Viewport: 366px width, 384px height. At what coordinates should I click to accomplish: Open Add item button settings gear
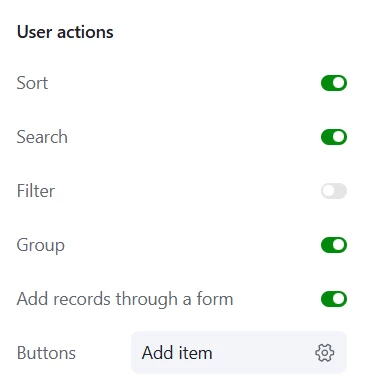(324, 353)
